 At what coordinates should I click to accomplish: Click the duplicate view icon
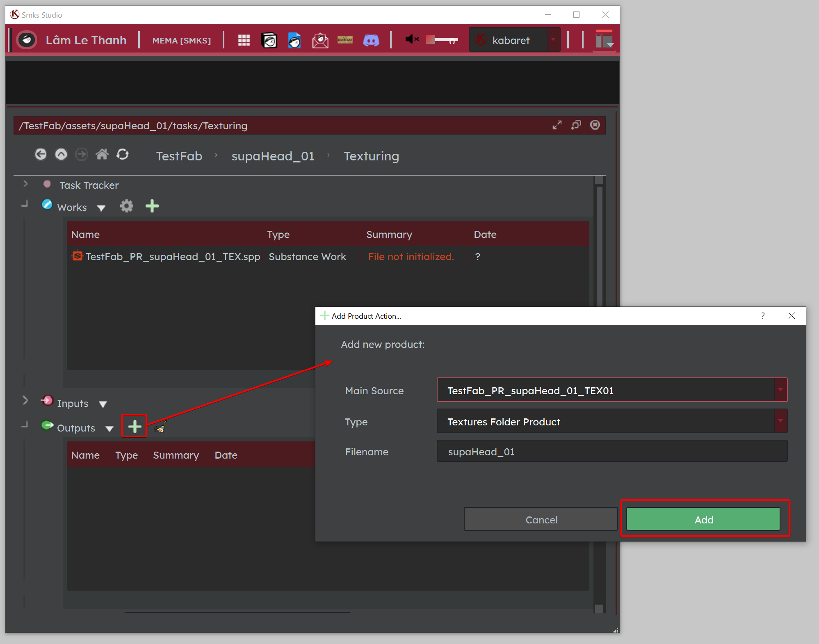pyautogui.click(x=576, y=125)
